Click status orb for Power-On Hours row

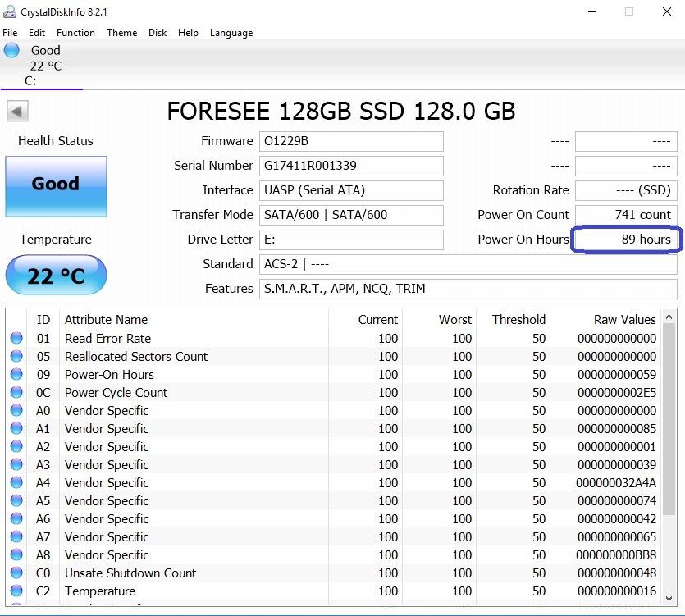pyautogui.click(x=16, y=374)
